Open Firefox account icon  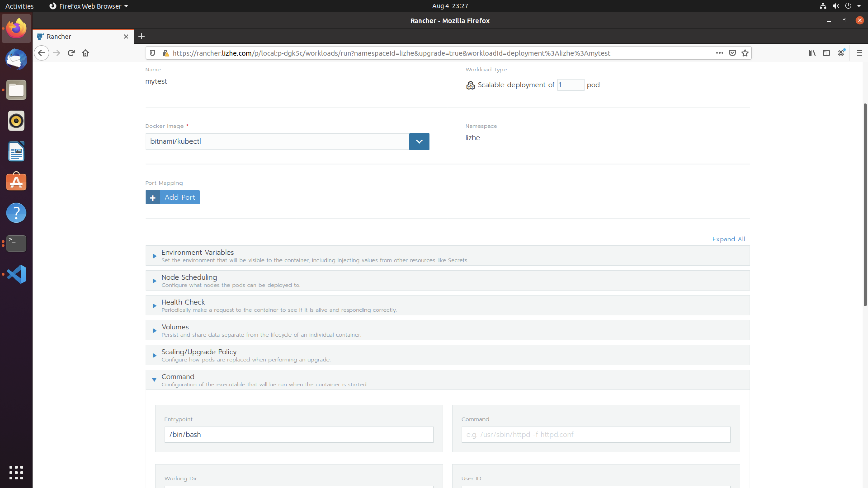pyautogui.click(x=841, y=53)
